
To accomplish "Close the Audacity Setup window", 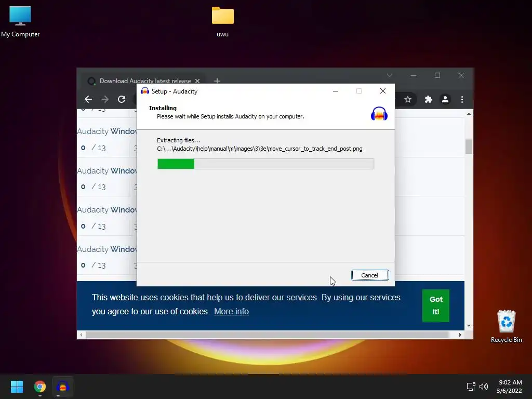I will [x=383, y=91].
